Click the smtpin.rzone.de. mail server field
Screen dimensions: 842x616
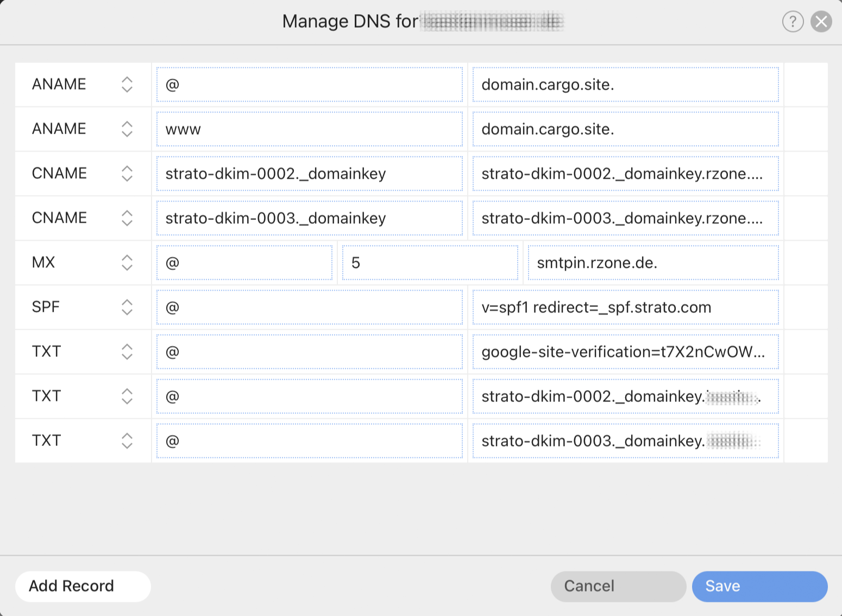click(x=653, y=263)
